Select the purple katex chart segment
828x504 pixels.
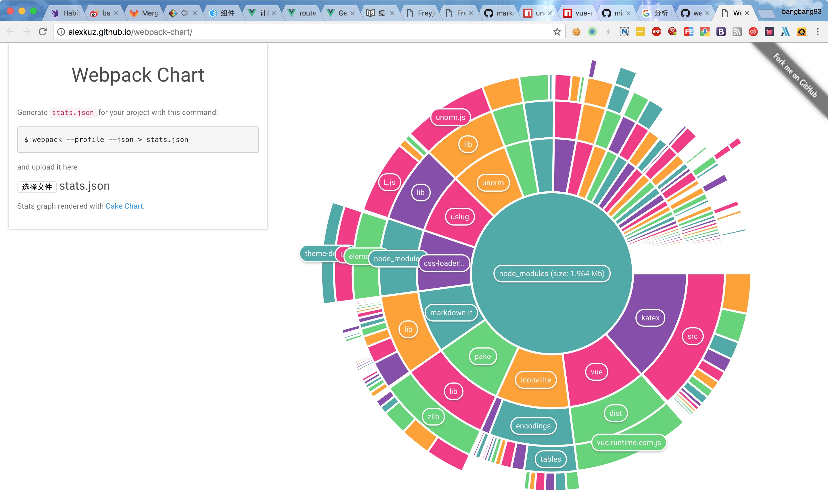(x=650, y=318)
